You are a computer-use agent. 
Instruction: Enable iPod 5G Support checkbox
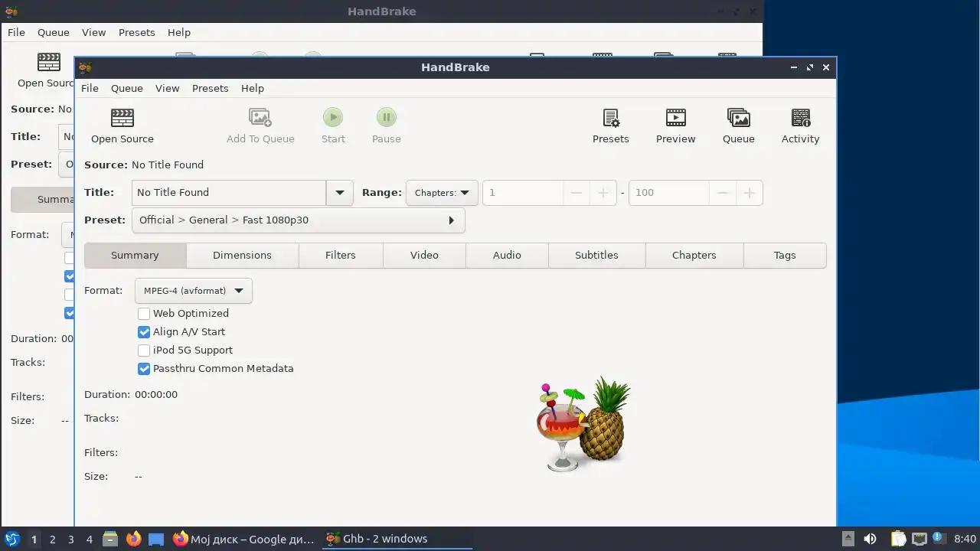click(144, 350)
